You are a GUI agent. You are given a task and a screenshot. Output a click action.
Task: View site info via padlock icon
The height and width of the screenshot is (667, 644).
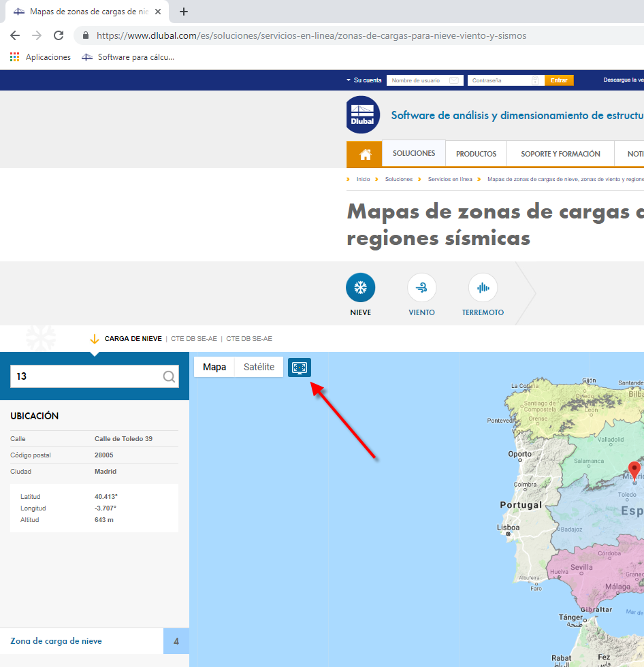[x=86, y=35]
